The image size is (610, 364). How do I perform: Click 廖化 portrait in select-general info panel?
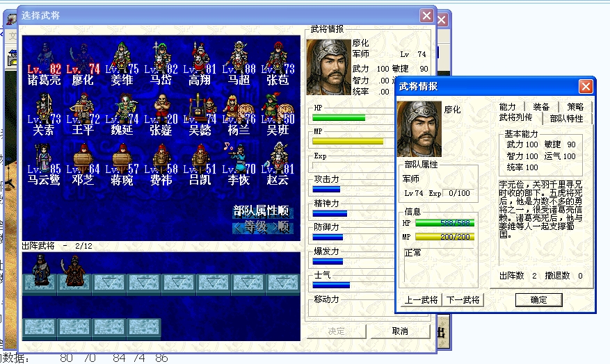point(329,67)
